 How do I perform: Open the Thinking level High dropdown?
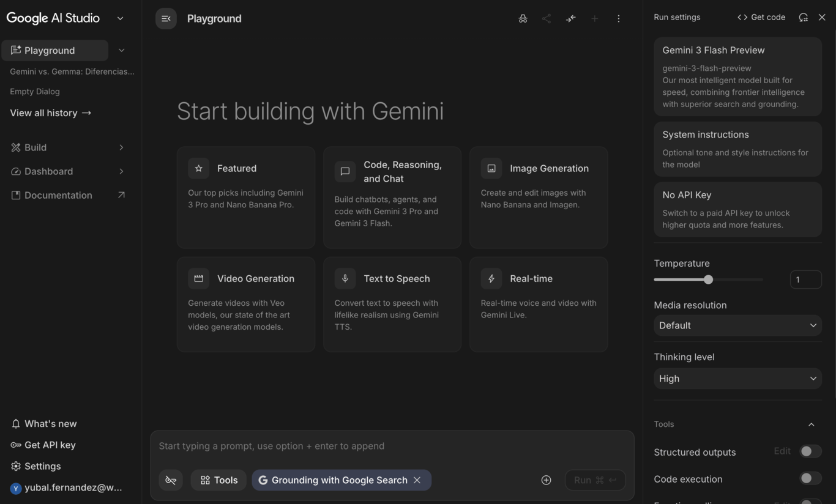coord(737,379)
